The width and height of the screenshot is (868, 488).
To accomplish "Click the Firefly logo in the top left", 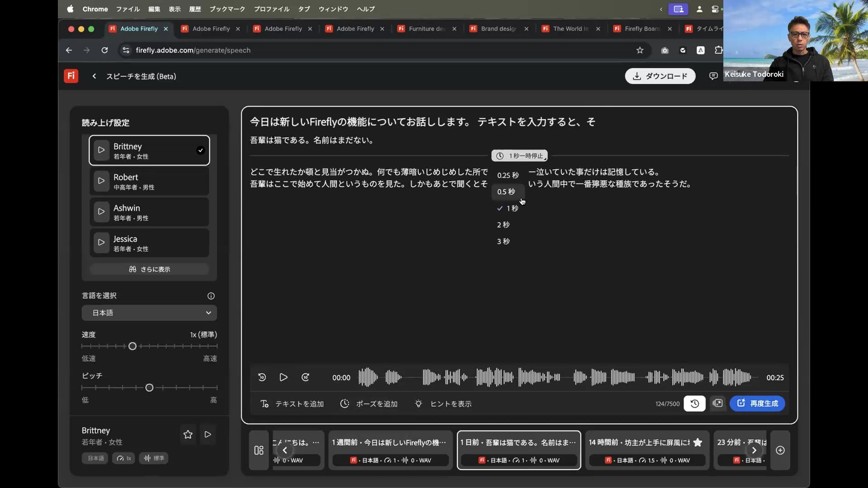I will pos(71,76).
